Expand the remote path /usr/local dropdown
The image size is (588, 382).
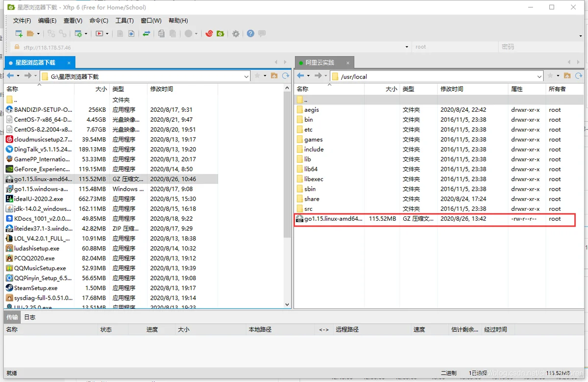click(x=539, y=76)
